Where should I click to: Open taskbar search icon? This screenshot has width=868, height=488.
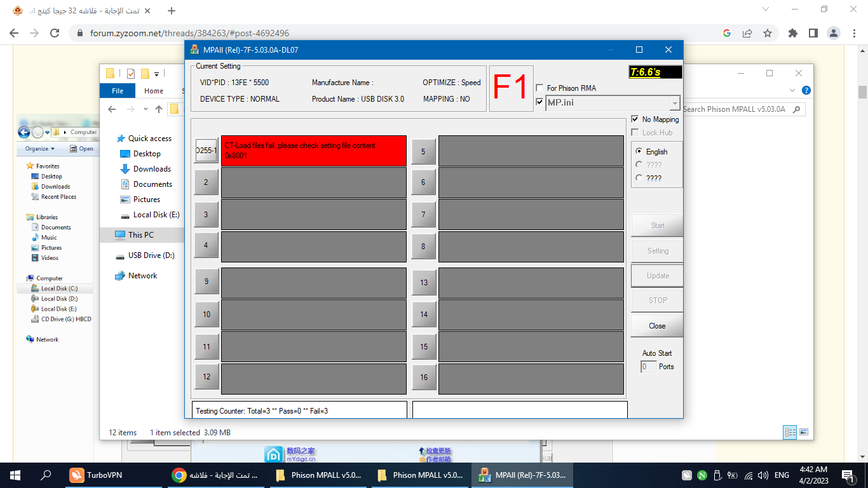pos(46,475)
